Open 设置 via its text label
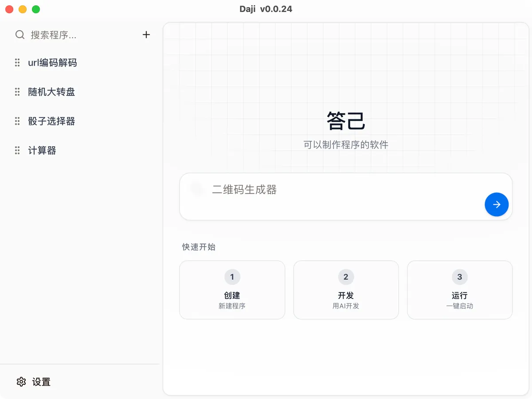532x399 pixels. tap(41, 382)
